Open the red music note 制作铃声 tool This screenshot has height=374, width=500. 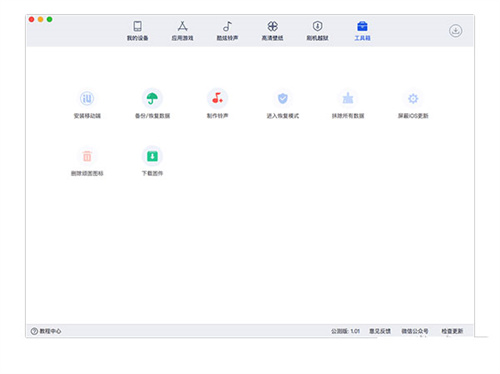coord(217,104)
